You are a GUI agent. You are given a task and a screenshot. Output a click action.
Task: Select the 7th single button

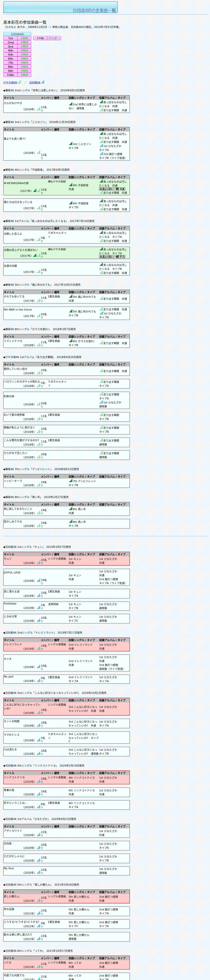point(11,63)
